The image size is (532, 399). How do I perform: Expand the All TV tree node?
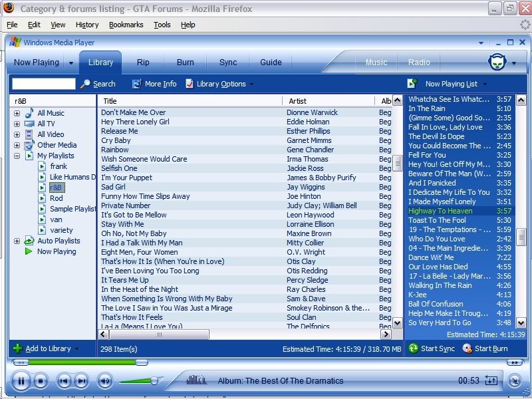coord(17,124)
